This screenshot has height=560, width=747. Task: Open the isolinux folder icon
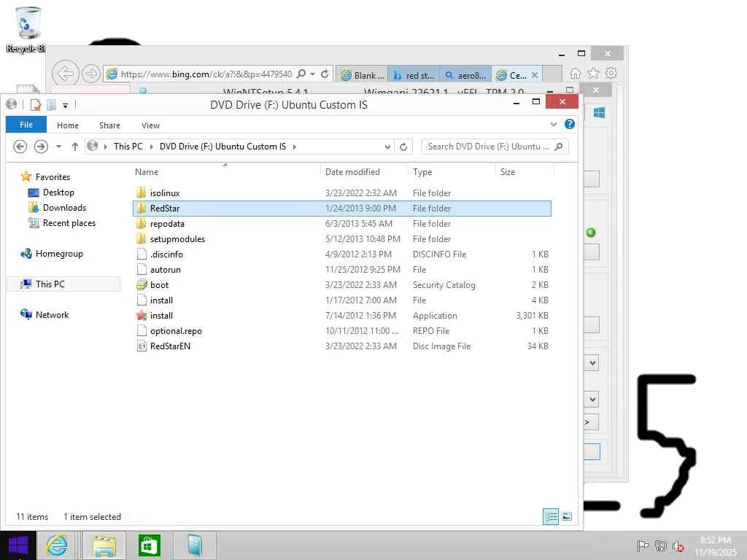pyautogui.click(x=141, y=192)
